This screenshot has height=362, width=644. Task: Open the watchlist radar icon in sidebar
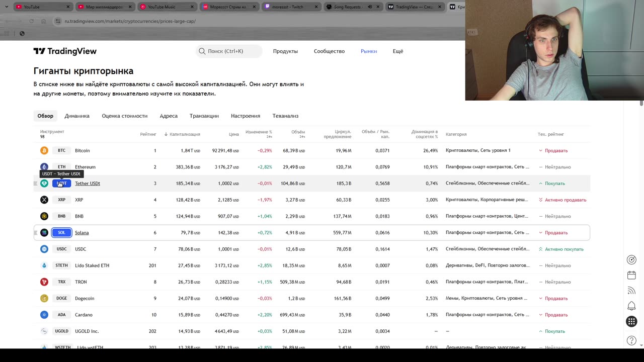[x=631, y=259]
